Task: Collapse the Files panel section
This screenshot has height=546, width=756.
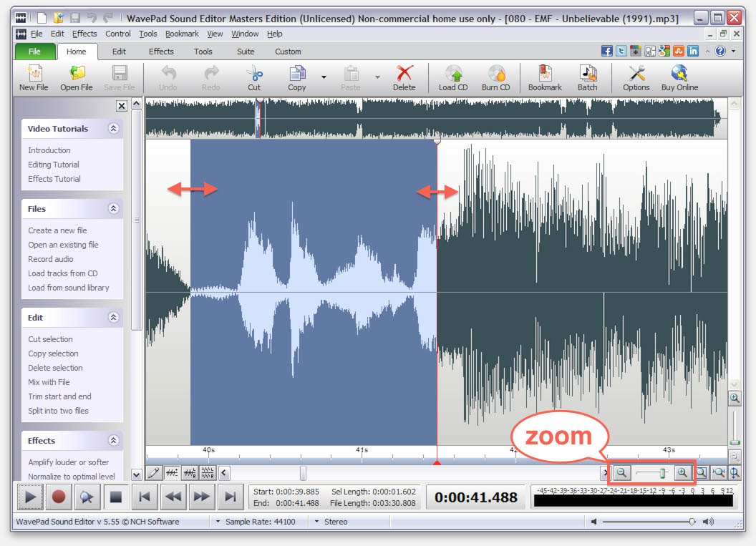Action: point(113,208)
